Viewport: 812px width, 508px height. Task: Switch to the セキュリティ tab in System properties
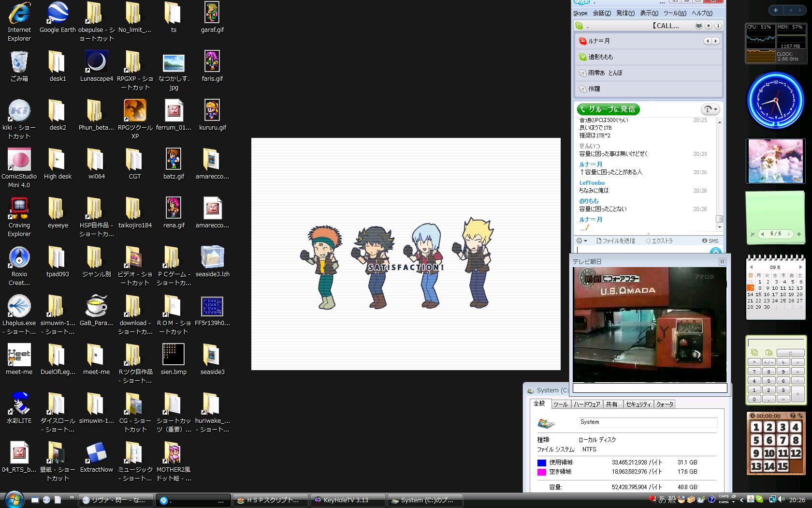click(x=638, y=404)
